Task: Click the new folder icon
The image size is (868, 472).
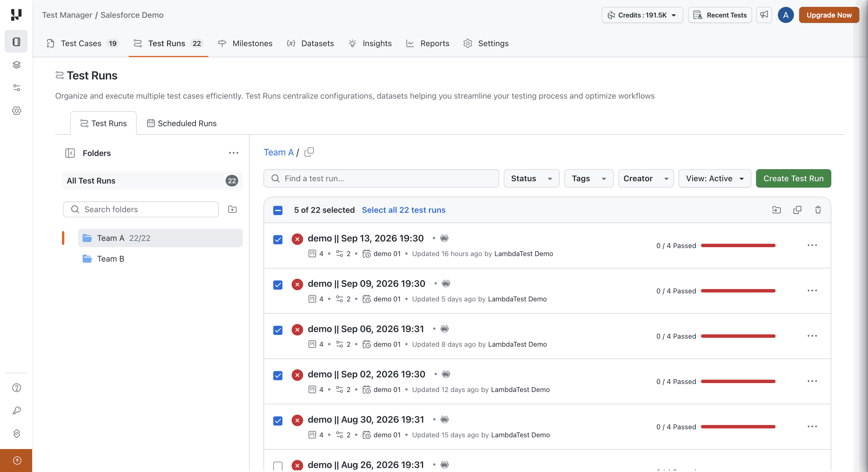Action: click(x=232, y=209)
